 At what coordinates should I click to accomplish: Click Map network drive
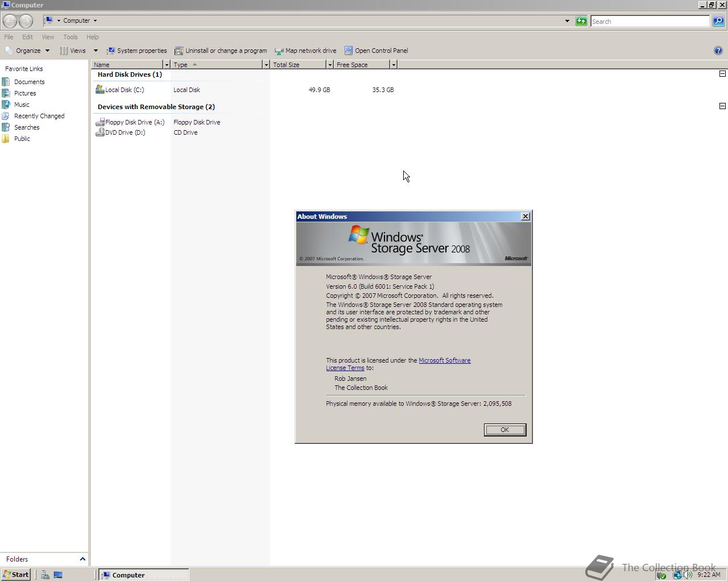pos(305,51)
